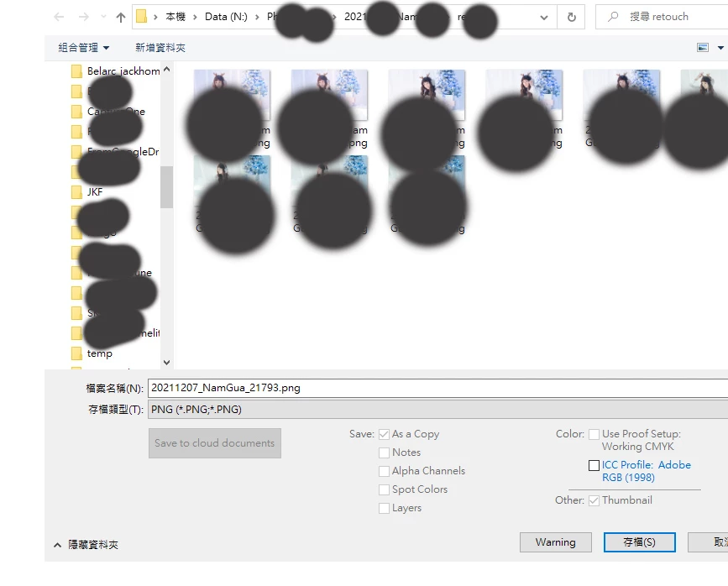Open the 存檔類型 PNG format dropdown
The width and height of the screenshot is (728, 586).
coord(437,410)
